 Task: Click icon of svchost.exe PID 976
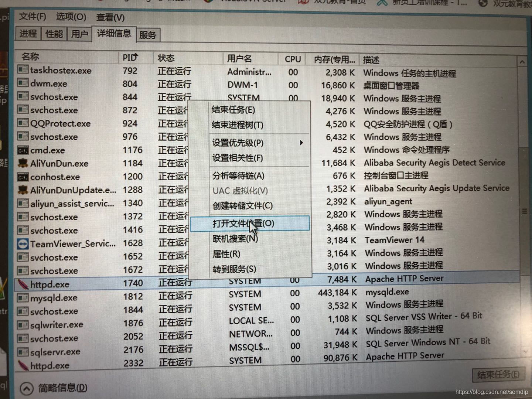pos(23,136)
